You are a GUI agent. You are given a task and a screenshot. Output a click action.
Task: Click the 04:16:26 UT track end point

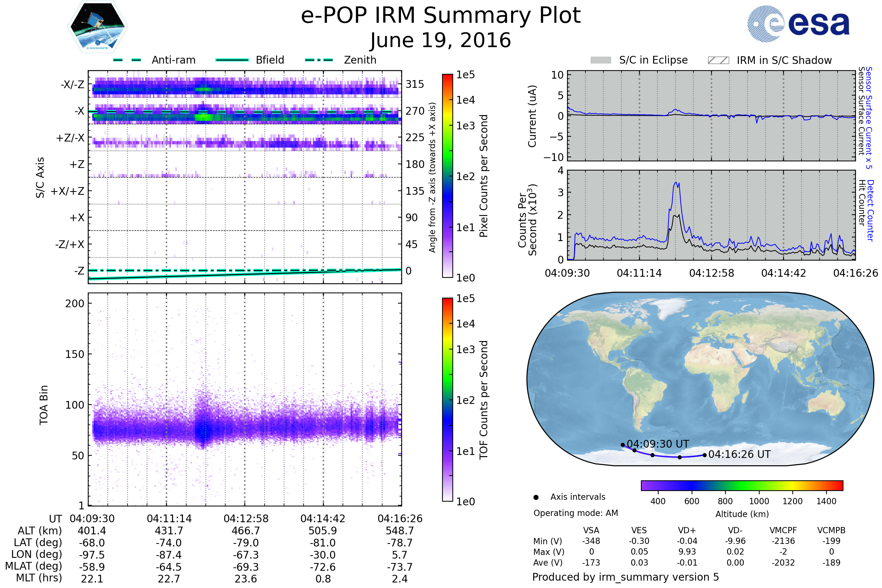pyautogui.click(x=704, y=455)
